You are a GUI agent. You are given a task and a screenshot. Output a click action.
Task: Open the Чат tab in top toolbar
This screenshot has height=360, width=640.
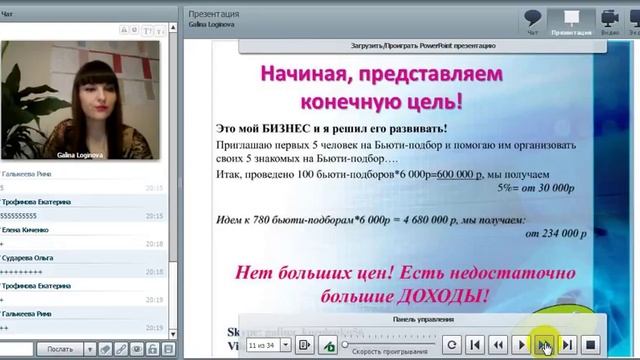tap(533, 22)
